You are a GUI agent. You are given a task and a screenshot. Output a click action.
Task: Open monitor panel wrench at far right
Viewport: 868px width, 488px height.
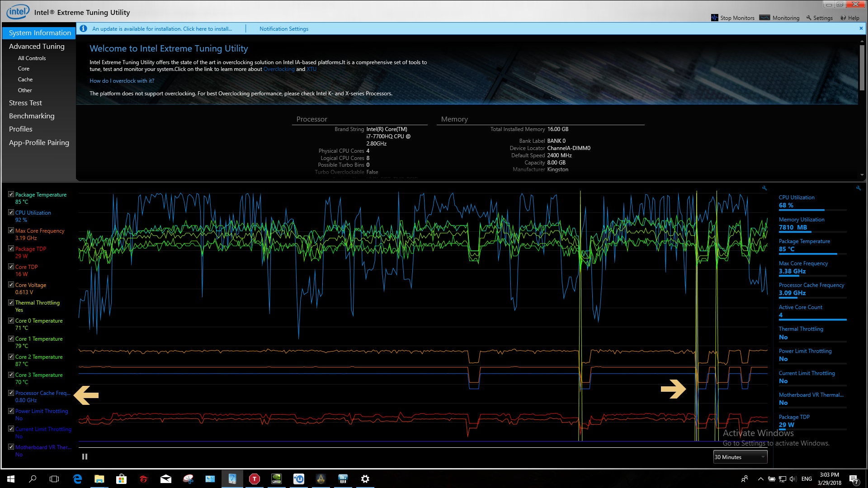pyautogui.click(x=858, y=188)
